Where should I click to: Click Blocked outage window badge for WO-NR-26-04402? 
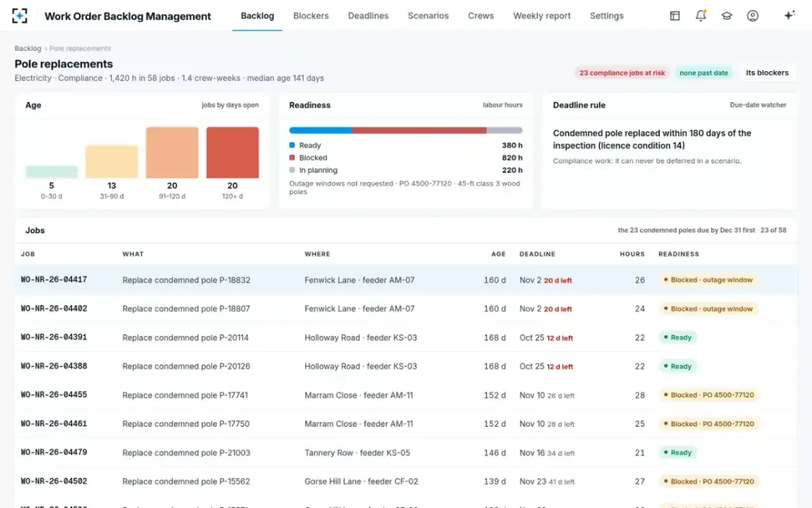(708, 309)
